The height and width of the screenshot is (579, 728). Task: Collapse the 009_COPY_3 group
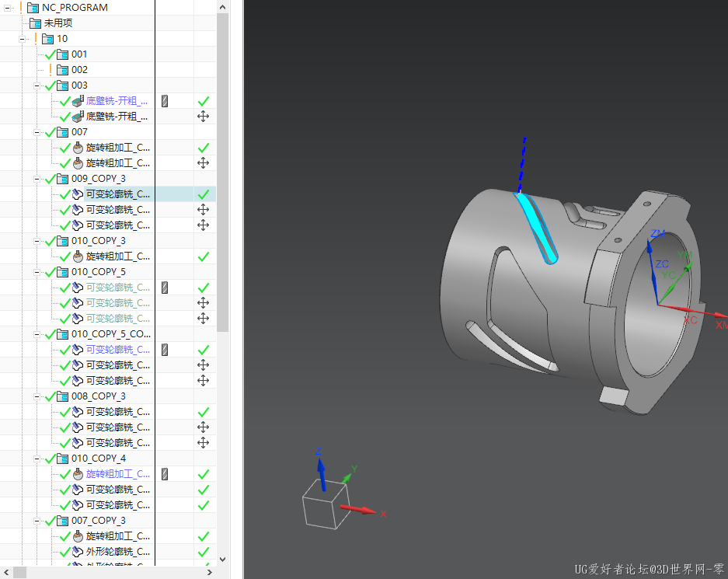point(37,179)
